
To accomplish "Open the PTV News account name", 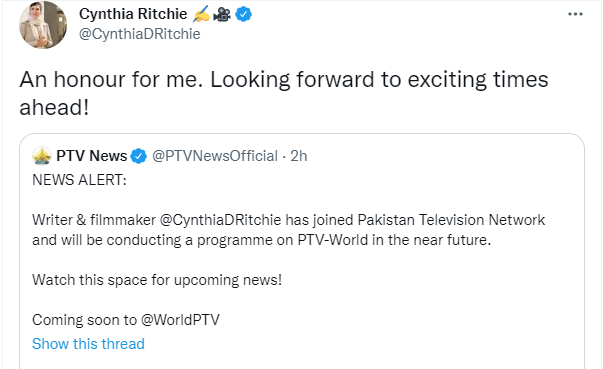I will click(92, 156).
